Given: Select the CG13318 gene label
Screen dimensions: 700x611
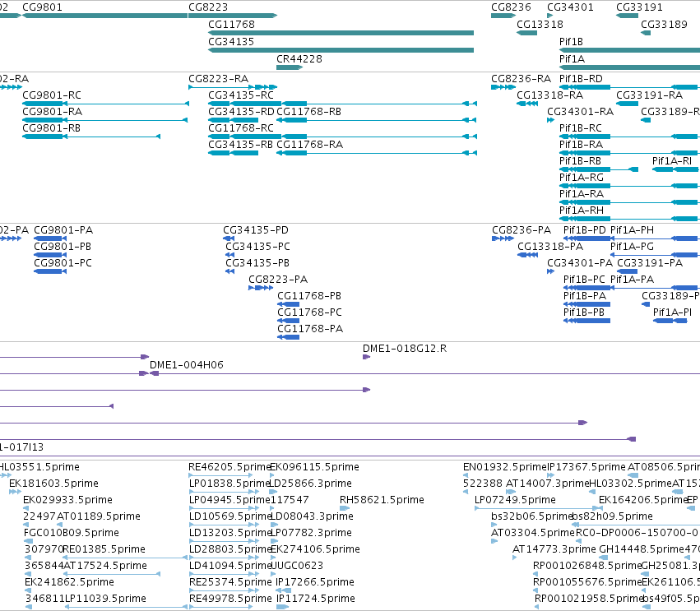Looking at the screenshot, I should point(540,25).
